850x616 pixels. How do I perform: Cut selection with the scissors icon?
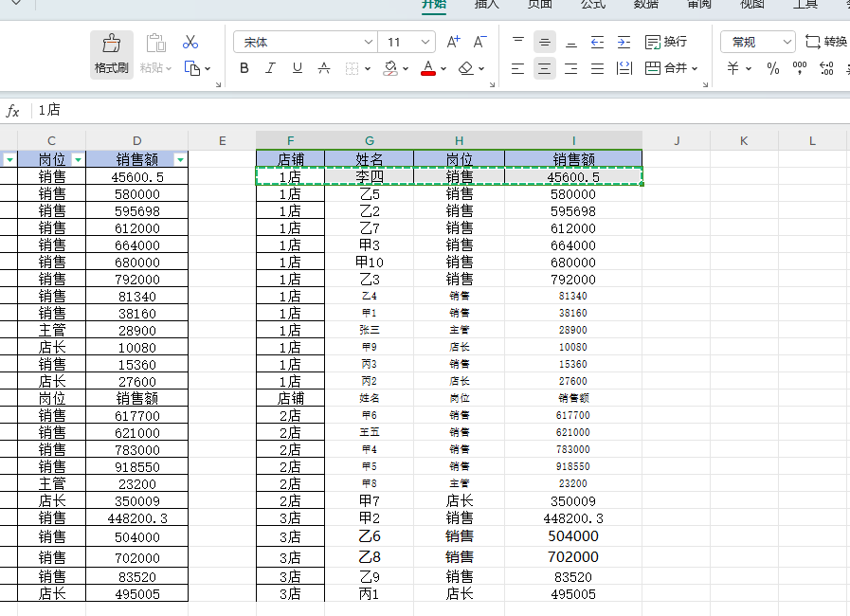pos(190,43)
